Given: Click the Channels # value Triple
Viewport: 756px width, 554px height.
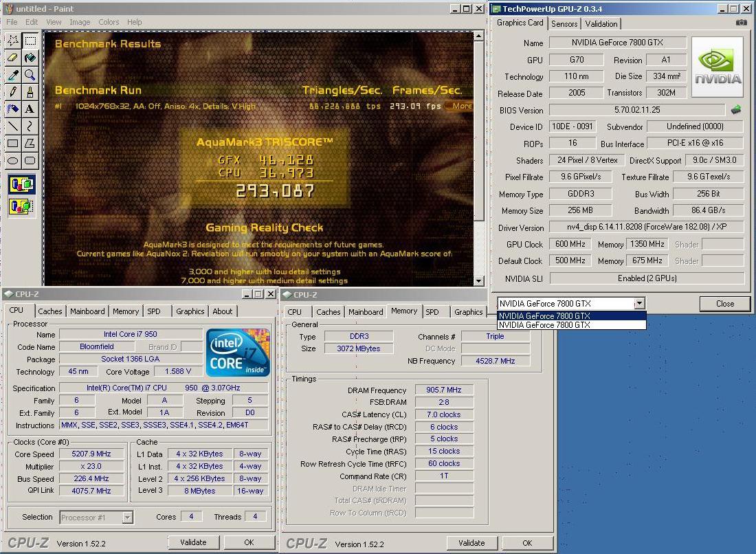Looking at the screenshot, I should (495, 336).
